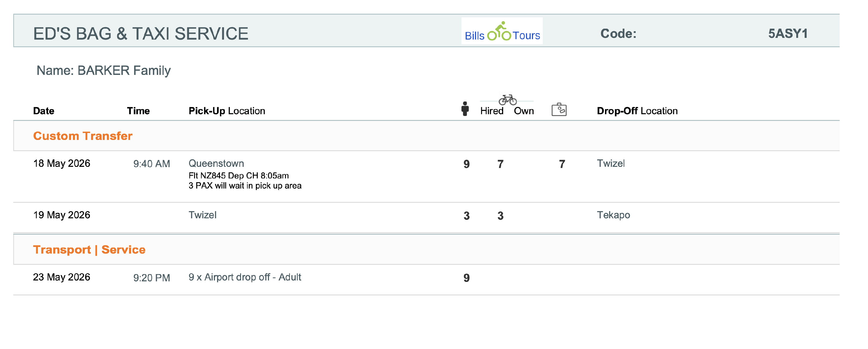Click Queenstown pick-up location

click(x=216, y=163)
